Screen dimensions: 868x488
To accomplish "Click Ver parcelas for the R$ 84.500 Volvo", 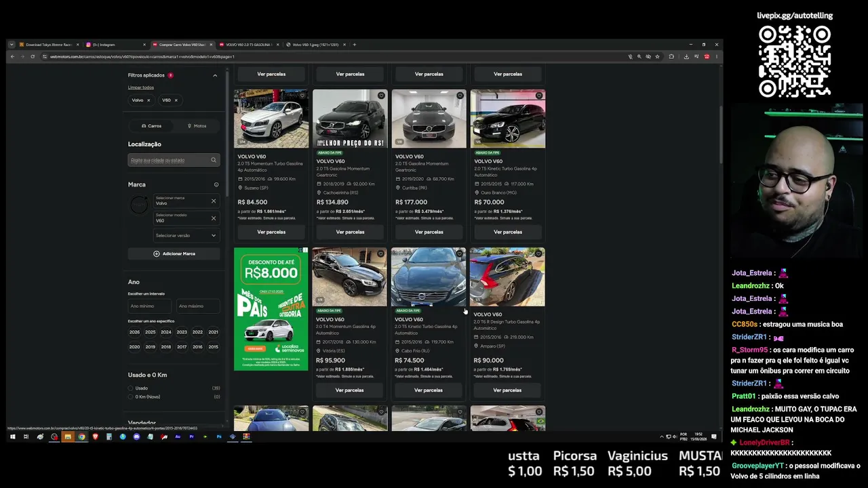I will pos(271,232).
